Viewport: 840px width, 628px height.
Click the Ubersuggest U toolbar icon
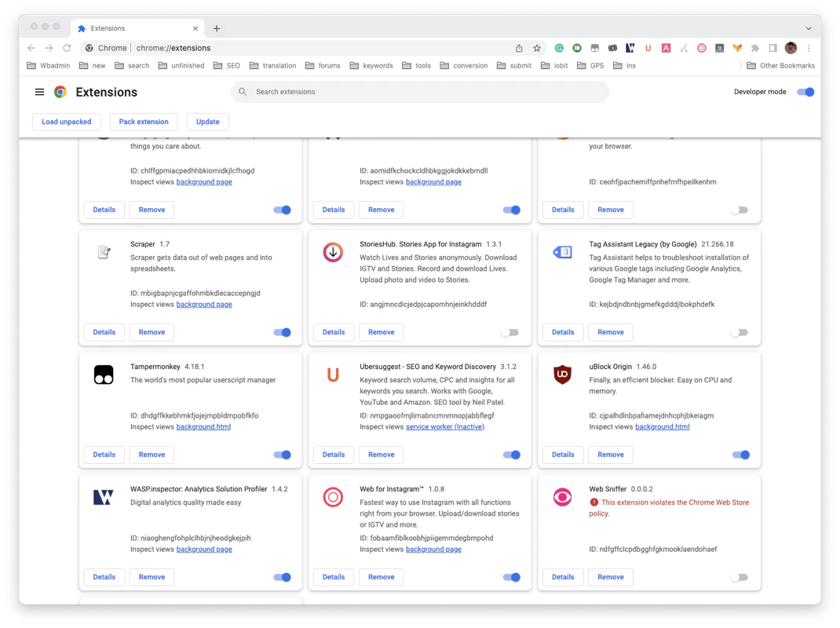coord(648,48)
